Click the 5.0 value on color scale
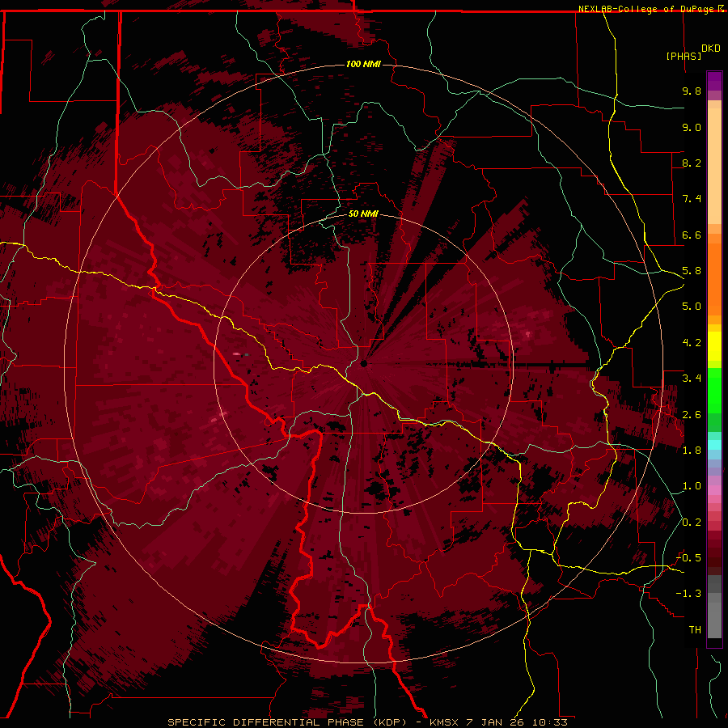This screenshot has height=728, width=728. coord(692,307)
